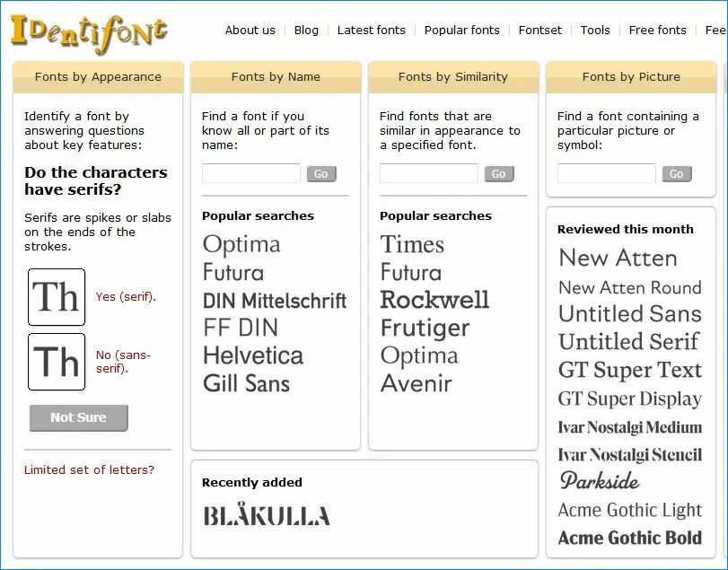The width and height of the screenshot is (728, 570).
Task: Click Go button under Fonts by Similarity
Action: tap(499, 173)
